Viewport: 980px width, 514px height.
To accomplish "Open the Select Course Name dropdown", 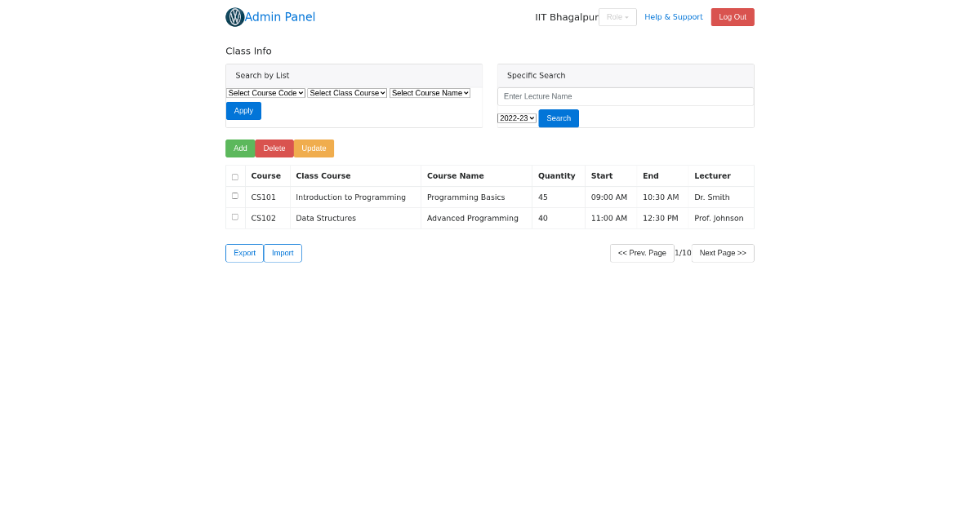I will click(x=430, y=92).
